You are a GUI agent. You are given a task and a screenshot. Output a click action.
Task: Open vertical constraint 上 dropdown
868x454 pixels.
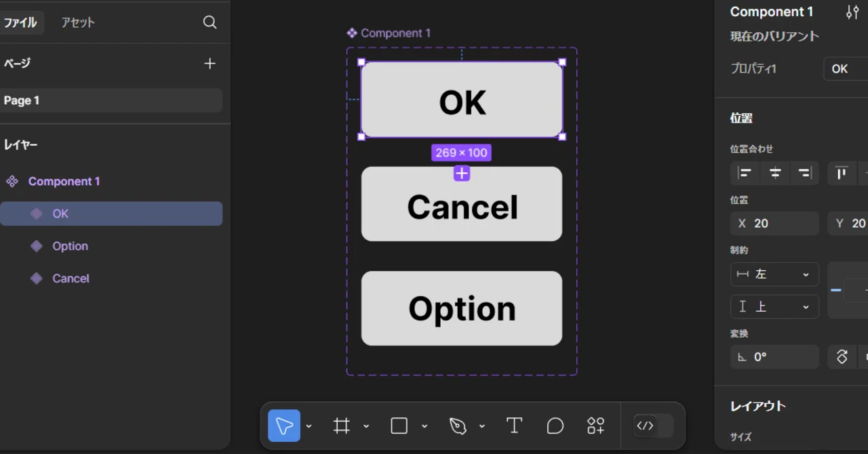(x=774, y=307)
